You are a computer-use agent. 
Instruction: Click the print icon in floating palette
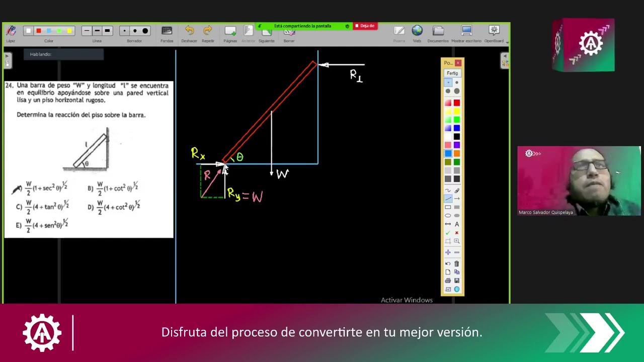click(448, 281)
